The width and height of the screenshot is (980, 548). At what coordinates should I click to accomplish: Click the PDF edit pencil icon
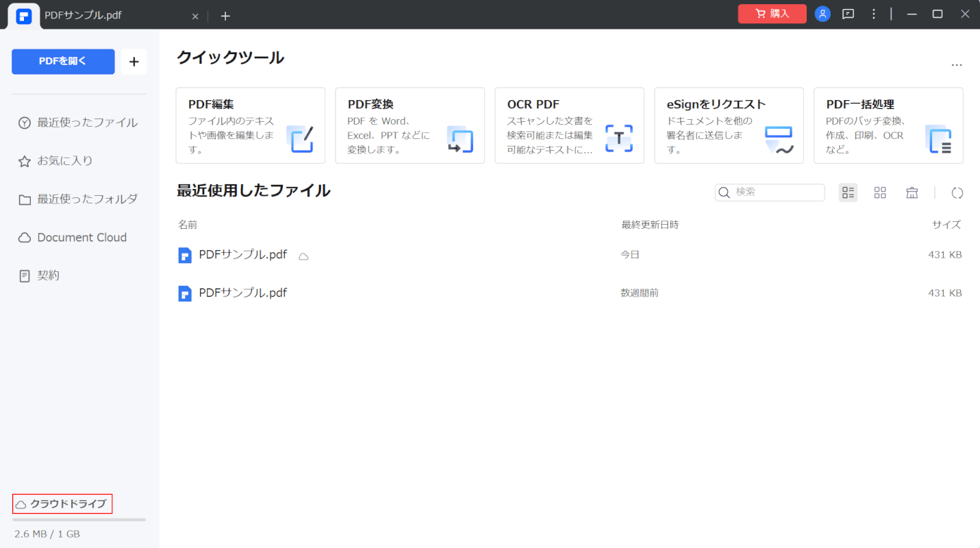click(x=300, y=139)
